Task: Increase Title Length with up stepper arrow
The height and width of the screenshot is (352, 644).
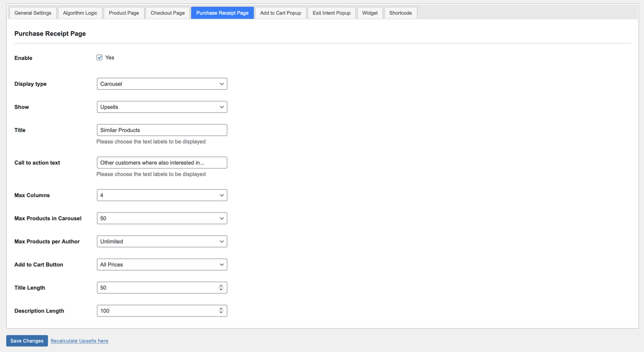Action: click(221, 286)
